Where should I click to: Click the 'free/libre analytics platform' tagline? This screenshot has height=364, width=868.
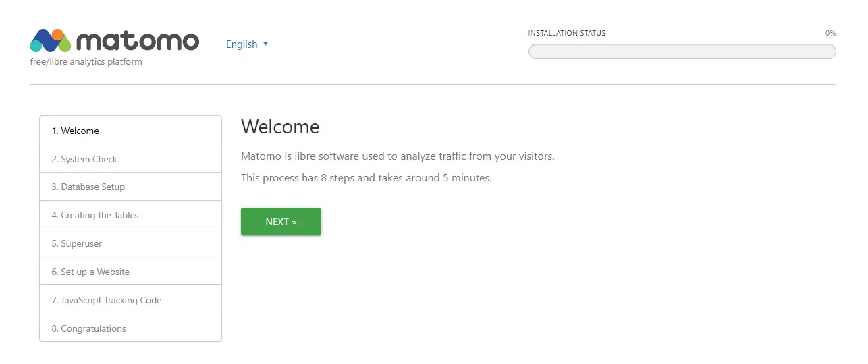[86, 62]
